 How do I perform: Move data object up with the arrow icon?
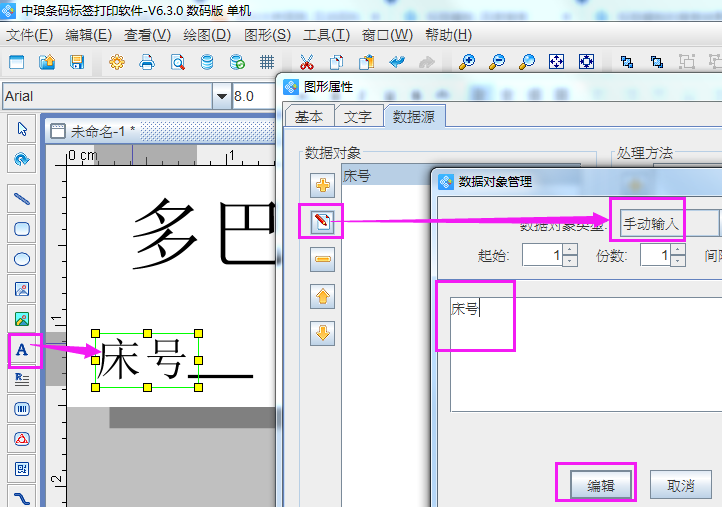323,296
